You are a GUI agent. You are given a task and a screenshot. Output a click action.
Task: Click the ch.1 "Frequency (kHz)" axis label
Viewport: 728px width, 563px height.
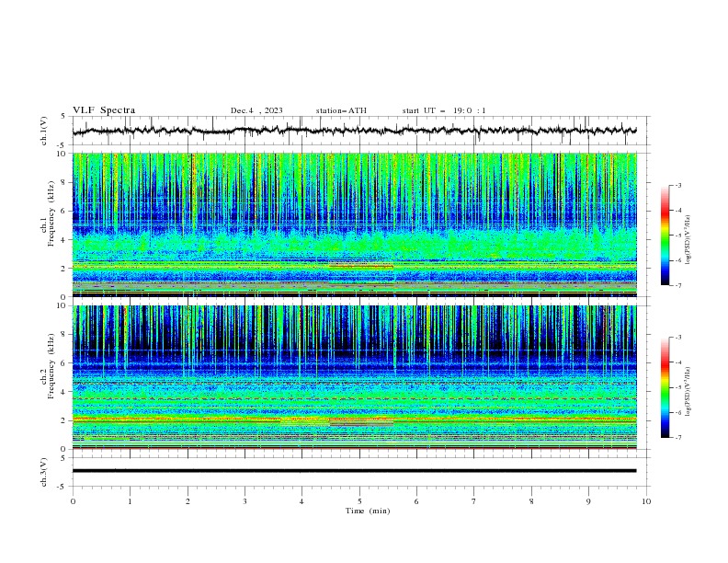click(51, 212)
